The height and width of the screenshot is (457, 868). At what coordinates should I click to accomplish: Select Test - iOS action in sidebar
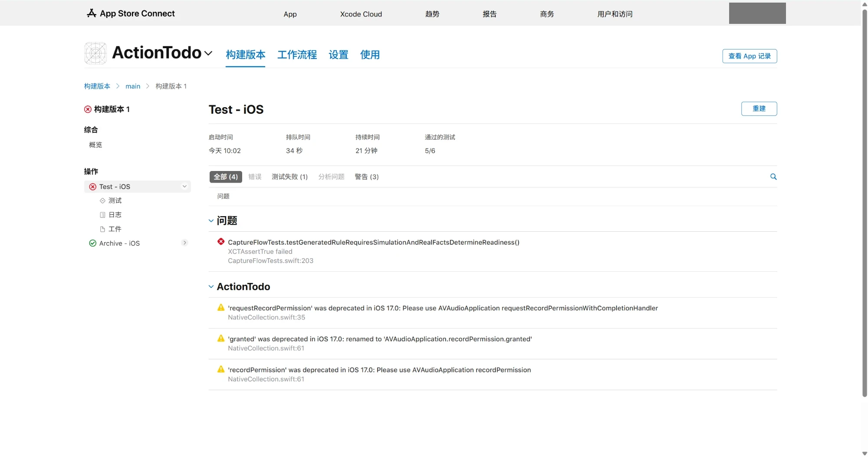coord(137,187)
